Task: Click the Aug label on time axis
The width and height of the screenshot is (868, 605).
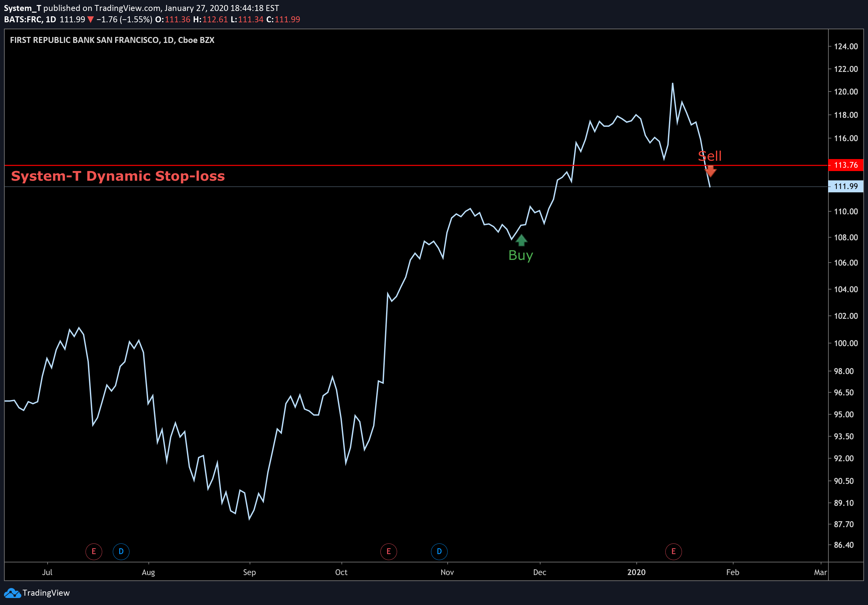Action: point(148,572)
